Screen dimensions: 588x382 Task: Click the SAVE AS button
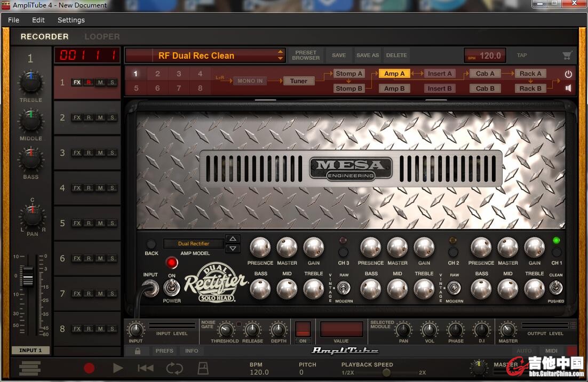coord(368,55)
